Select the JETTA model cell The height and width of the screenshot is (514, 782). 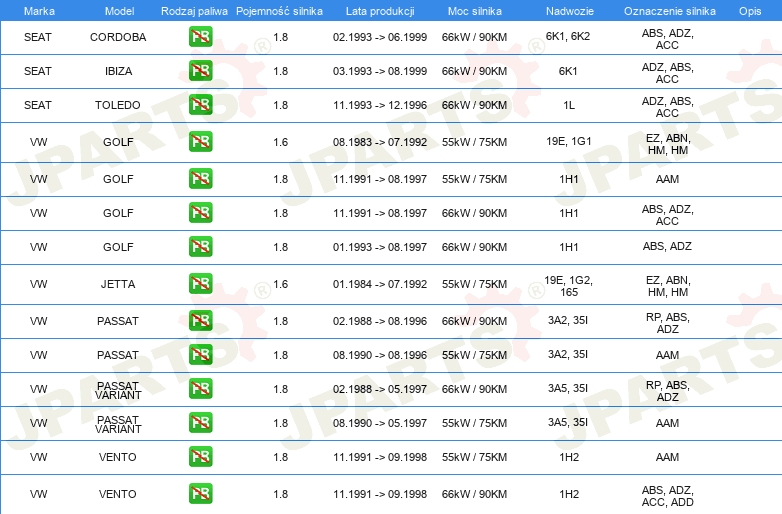[118, 284]
